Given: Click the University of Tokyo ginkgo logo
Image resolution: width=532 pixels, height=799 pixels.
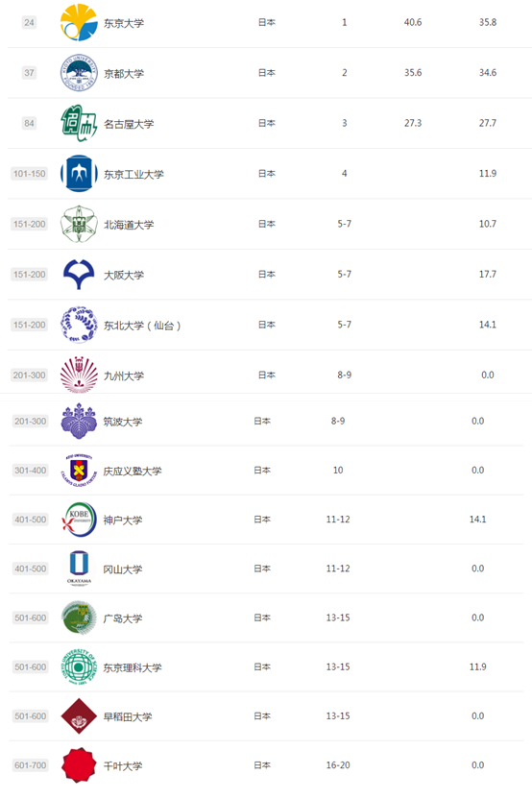Looking at the screenshot, I should click(79, 22).
